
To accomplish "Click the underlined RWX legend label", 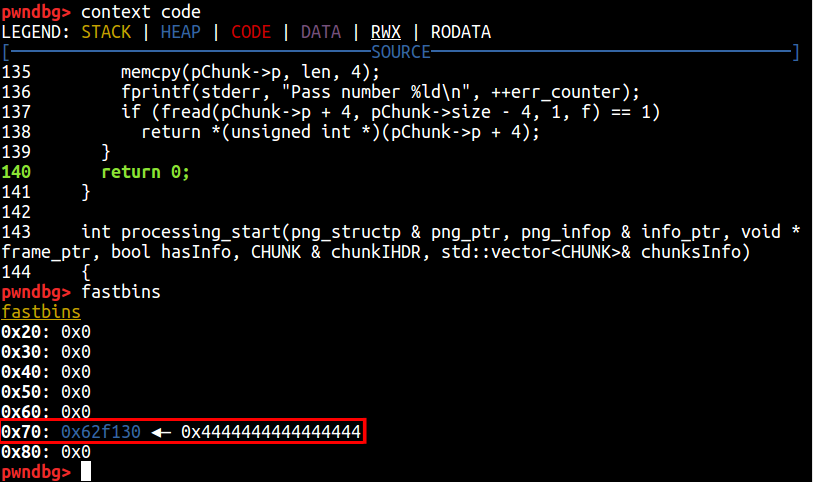I will (386, 32).
